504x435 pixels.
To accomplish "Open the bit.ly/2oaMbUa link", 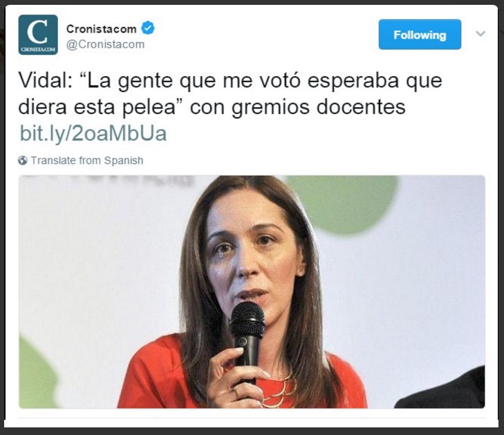I will [x=93, y=133].
